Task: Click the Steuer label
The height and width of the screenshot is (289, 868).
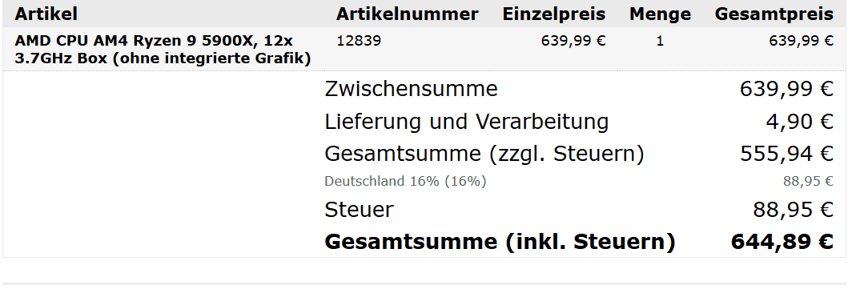Action: click(360, 210)
